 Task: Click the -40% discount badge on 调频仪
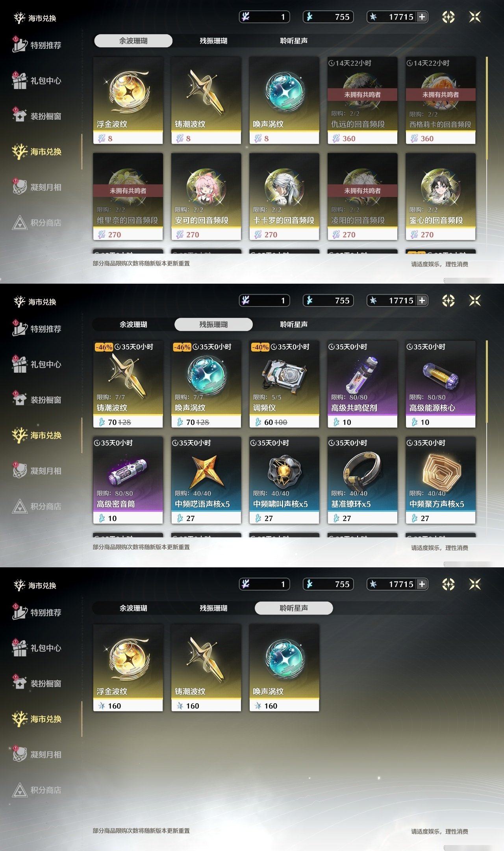pyautogui.click(x=260, y=347)
